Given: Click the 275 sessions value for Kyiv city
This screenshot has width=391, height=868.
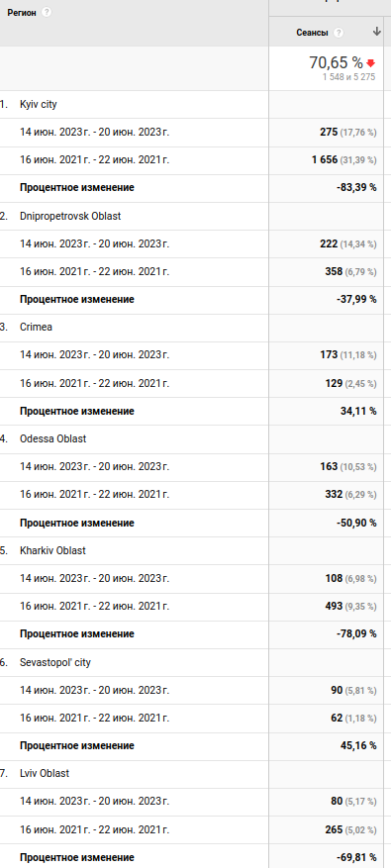Looking at the screenshot, I should point(329,132).
